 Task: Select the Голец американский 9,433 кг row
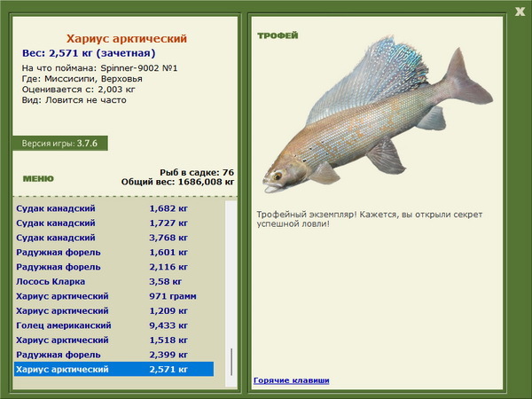click(x=114, y=325)
